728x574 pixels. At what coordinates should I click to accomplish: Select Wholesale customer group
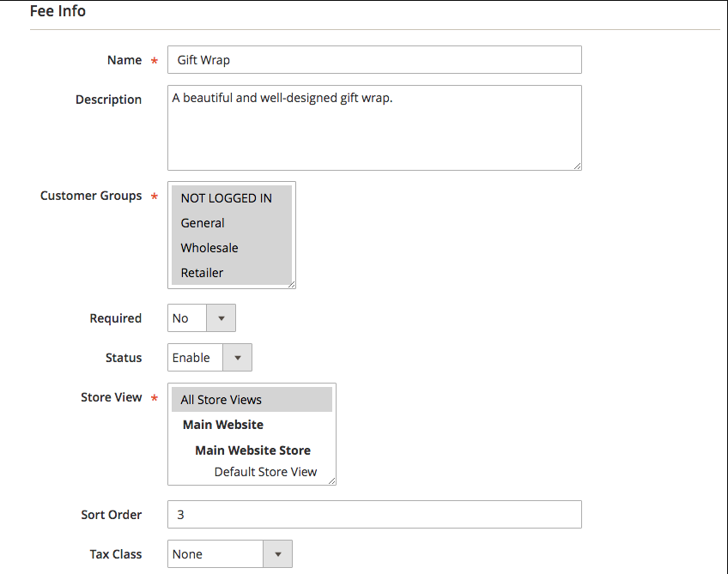pyautogui.click(x=231, y=248)
